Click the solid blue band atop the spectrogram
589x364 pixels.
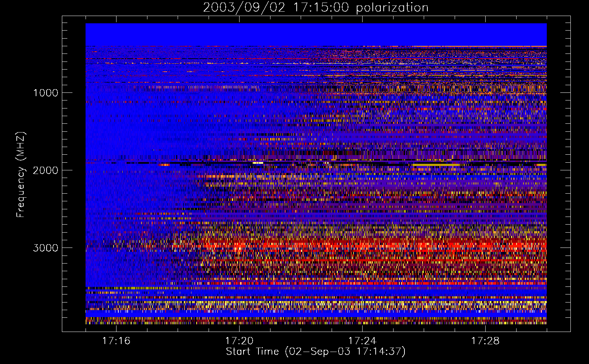pos(316,35)
